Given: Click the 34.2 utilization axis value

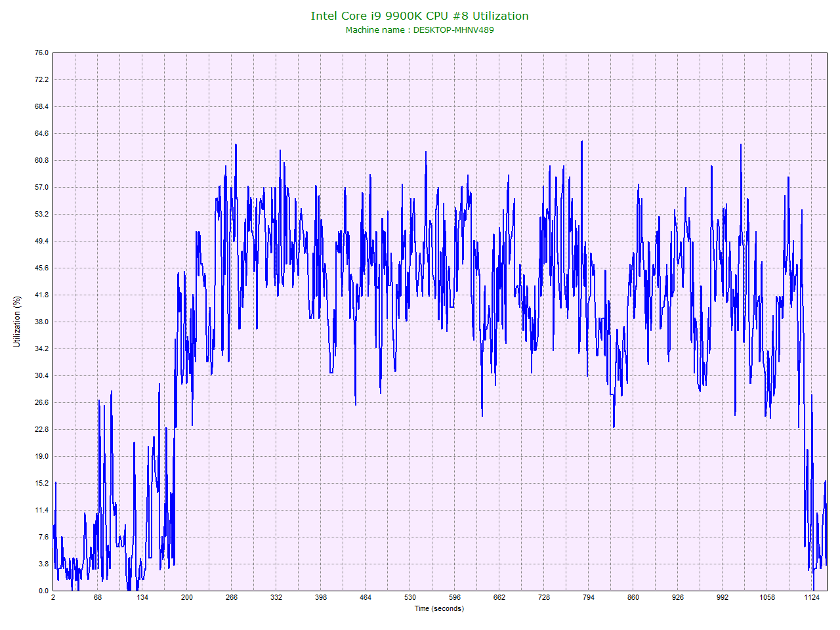Looking at the screenshot, I should pos(41,348).
